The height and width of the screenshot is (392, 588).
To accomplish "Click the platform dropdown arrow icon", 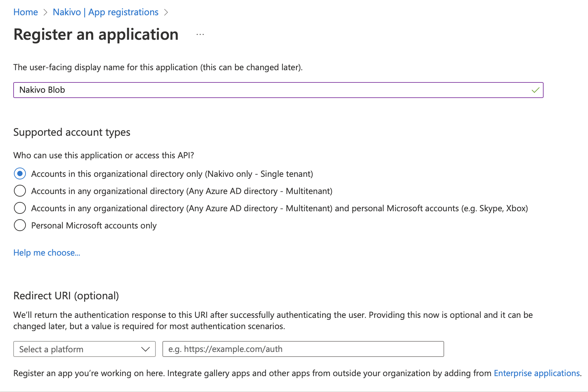I will tap(145, 349).
